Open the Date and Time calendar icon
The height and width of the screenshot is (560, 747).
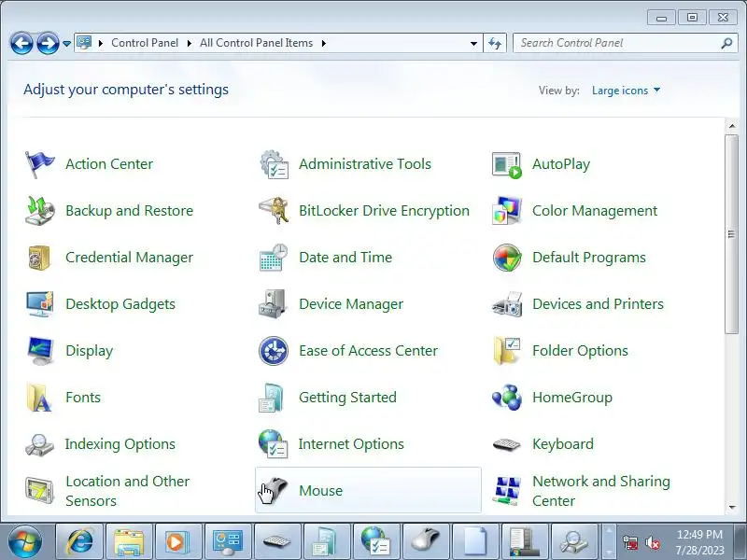pos(274,258)
